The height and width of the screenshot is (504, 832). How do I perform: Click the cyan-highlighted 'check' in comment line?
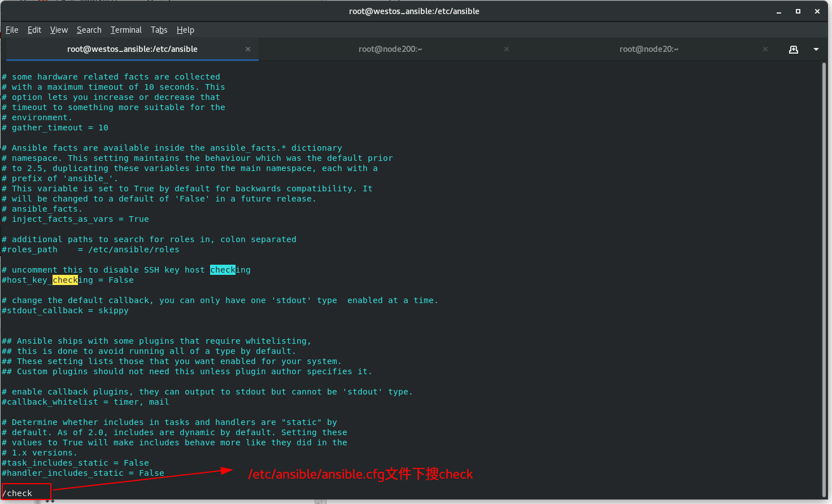click(223, 270)
